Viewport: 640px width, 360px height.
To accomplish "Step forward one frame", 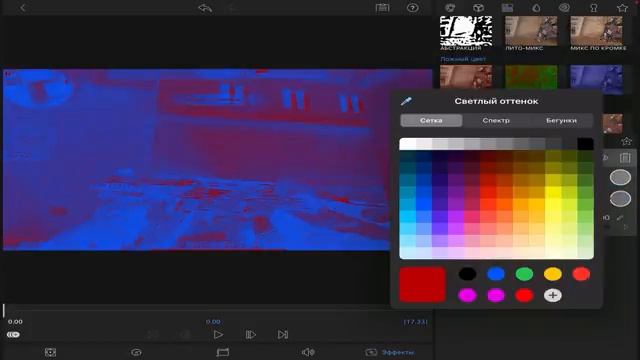I will click(x=251, y=335).
